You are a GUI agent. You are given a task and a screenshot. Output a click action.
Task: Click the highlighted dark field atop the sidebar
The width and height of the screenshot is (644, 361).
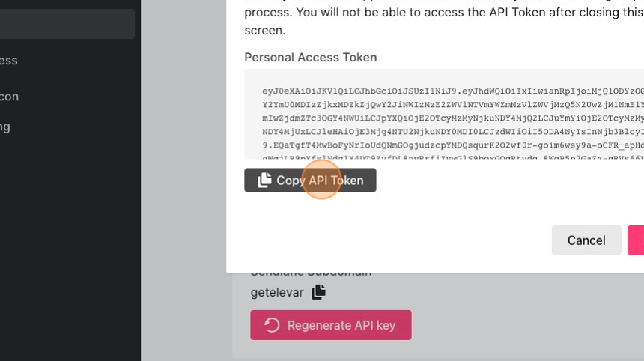pos(67,24)
